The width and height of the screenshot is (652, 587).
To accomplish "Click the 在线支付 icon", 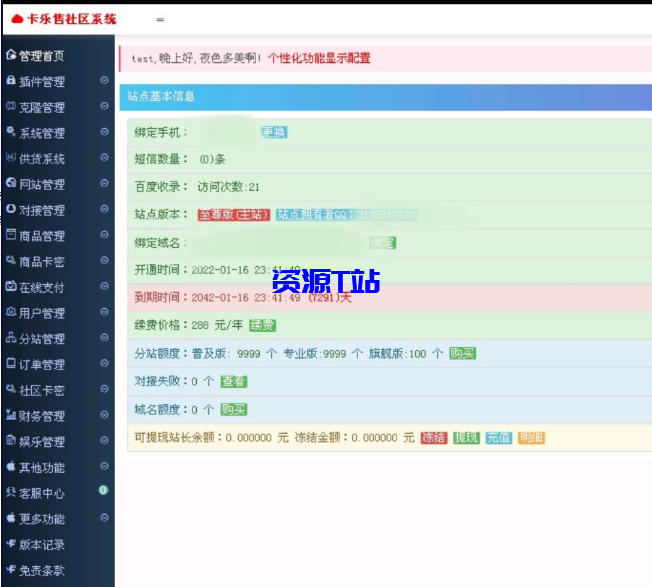I will 11,286.
